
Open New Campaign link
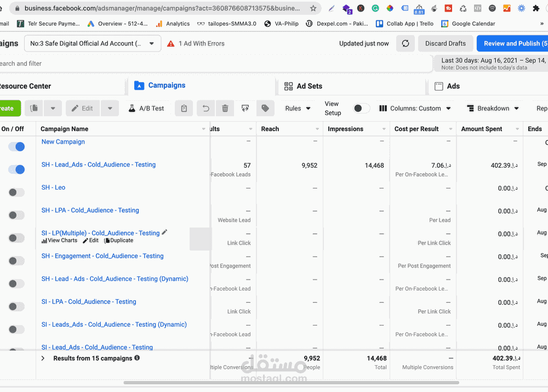(63, 141)
